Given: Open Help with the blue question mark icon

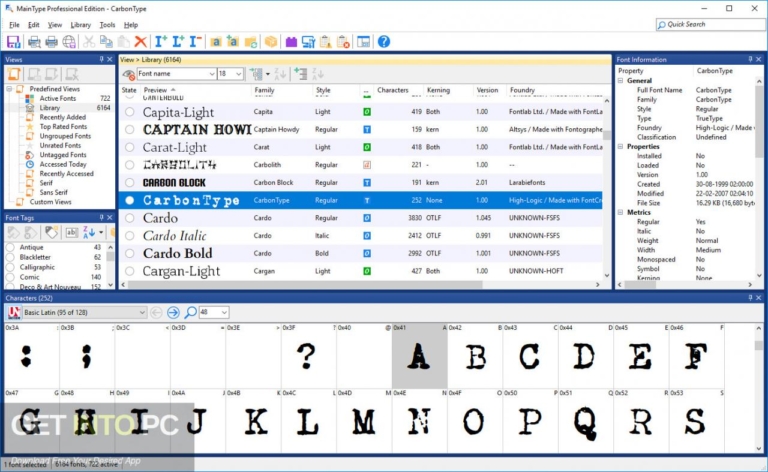Looking at the screenshot, I should [x=384, y=42].
